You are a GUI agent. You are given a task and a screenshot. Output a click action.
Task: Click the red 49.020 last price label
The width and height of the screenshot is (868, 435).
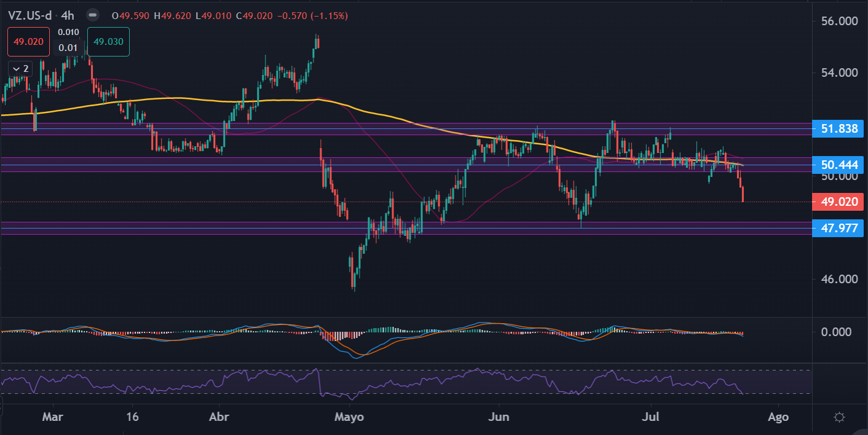click(838, 202)
